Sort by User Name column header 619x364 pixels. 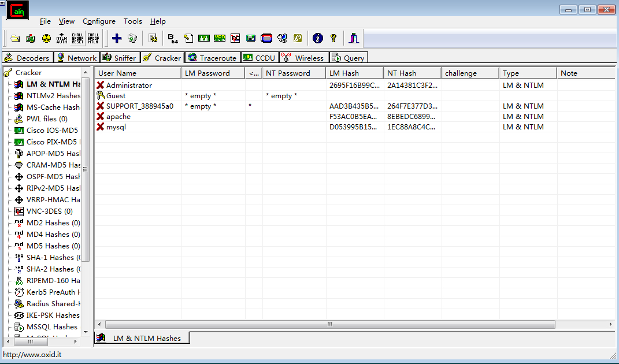138,73
